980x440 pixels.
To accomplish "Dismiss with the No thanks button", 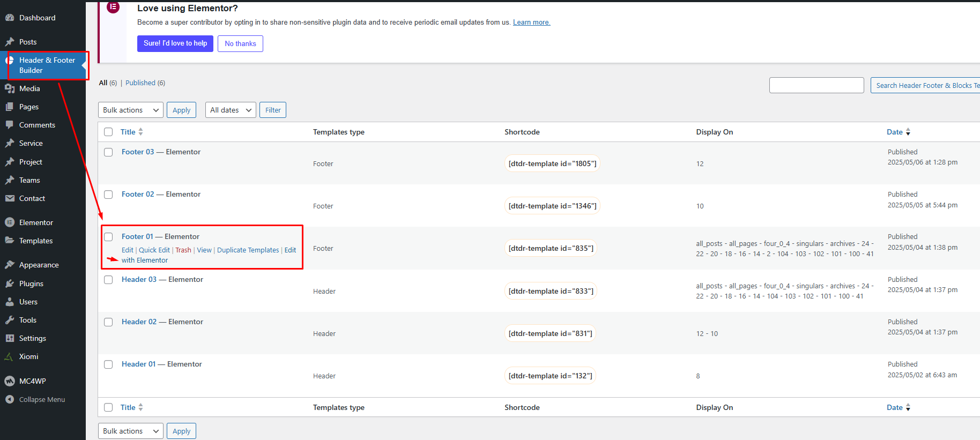I will pyautogui.click(x=240, y=43).
